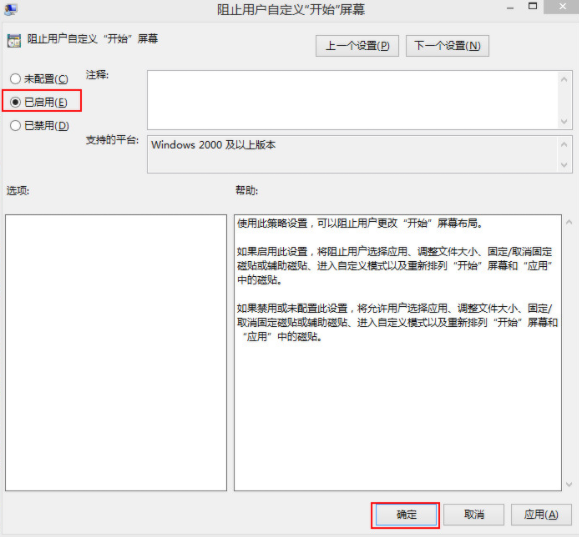Go to 下一个设置(N) next setting
The height and width of the screenshot is (537, 579).
[448, 46]
